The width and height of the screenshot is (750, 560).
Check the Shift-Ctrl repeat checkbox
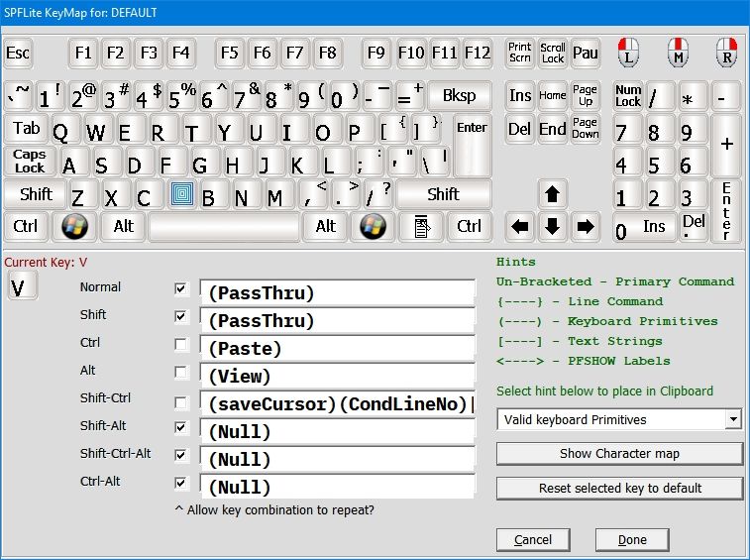[180, 401]
